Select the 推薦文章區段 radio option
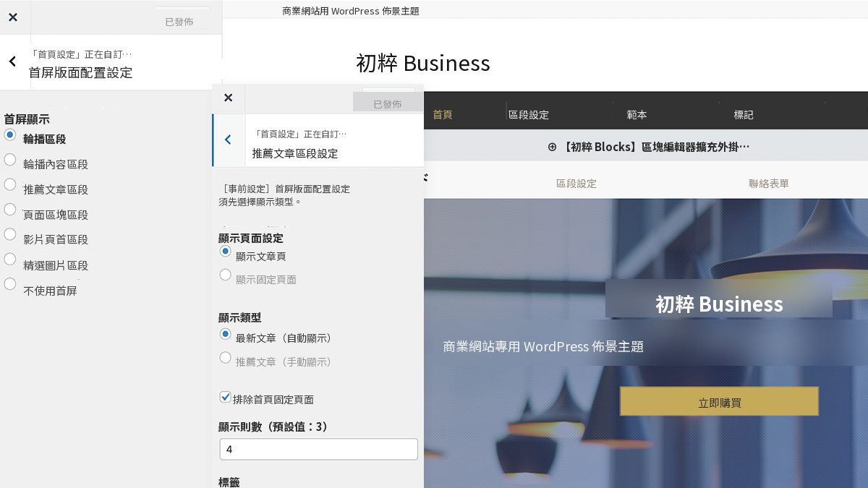Screen dimensions: 868x488 click(10, 184)
